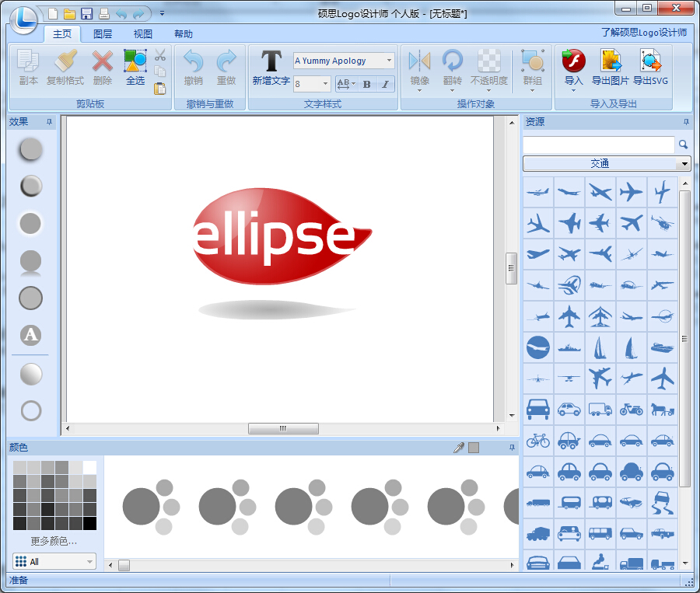Select the helicopter shape in resources
700x593 pixels.
[x=662, y=223]
